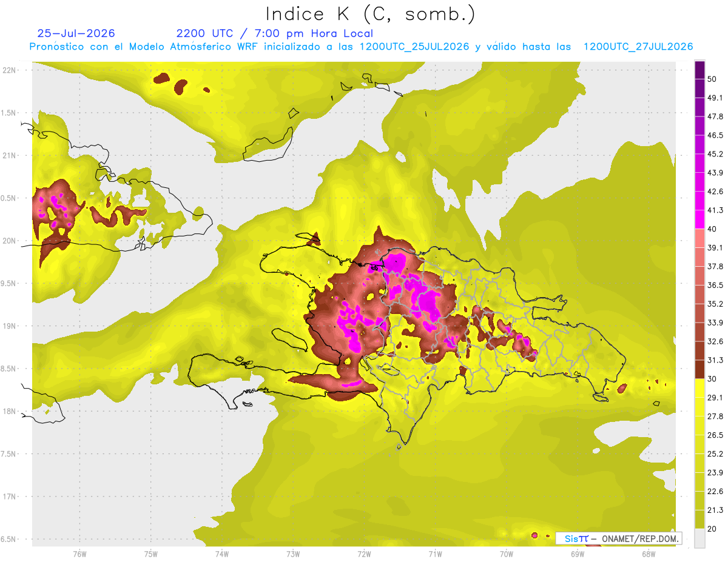Click the colorbar value "46.5"
Viewport: 728px width, 562px height.
point(715,135)
